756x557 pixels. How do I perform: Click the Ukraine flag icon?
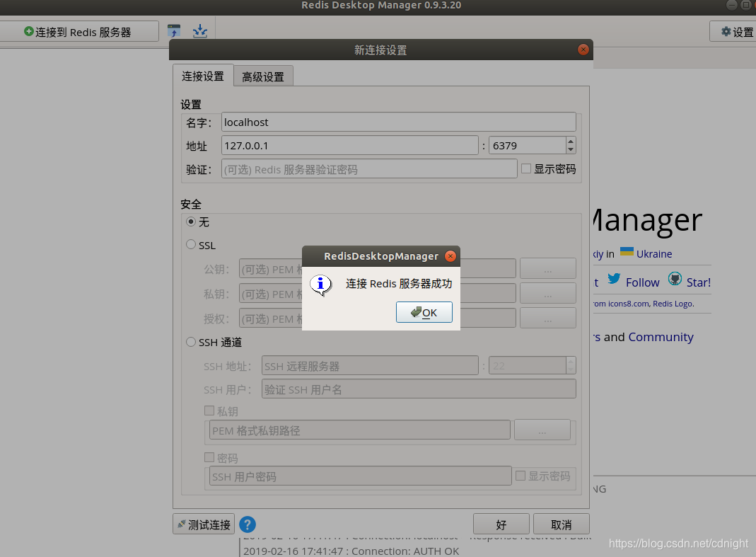627,251
